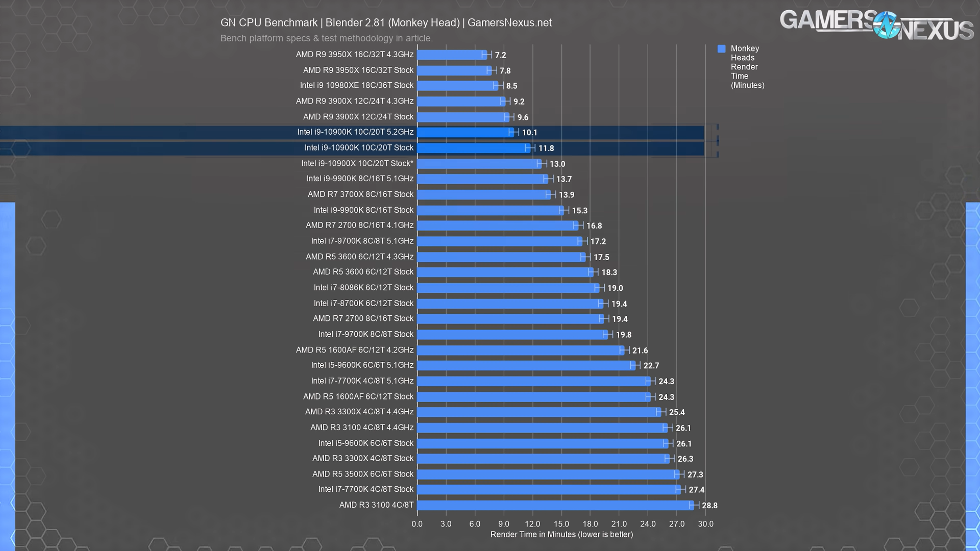The image size is (980, 551).
Task: Click the Intel i9-10900X 10C/20T Stock* label
Action: click(x=357, y=164)
